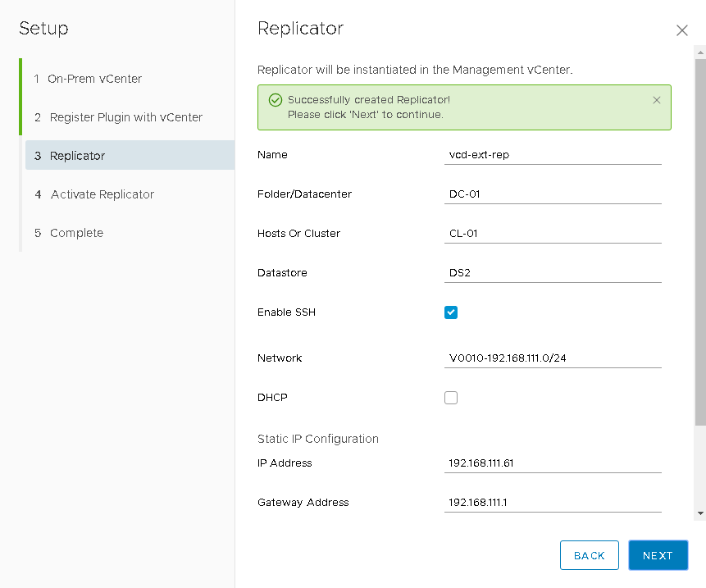
Task: Click the scrollbar down arrow
Action: 699,513
